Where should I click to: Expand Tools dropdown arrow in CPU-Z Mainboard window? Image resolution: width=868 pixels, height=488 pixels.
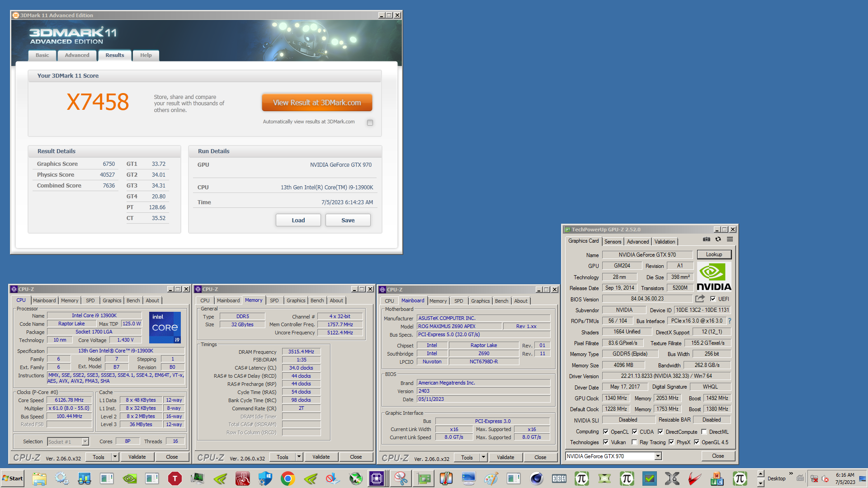[x=484, y=457]
